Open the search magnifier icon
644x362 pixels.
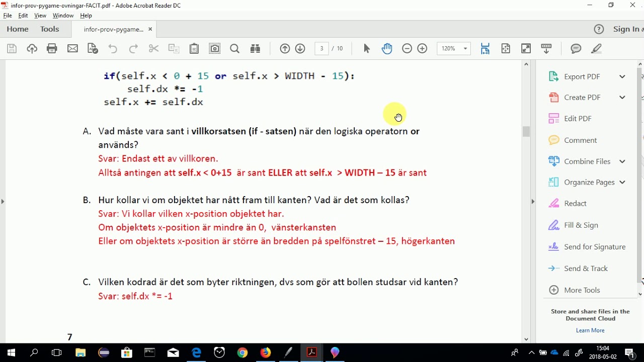coord(234,49)
